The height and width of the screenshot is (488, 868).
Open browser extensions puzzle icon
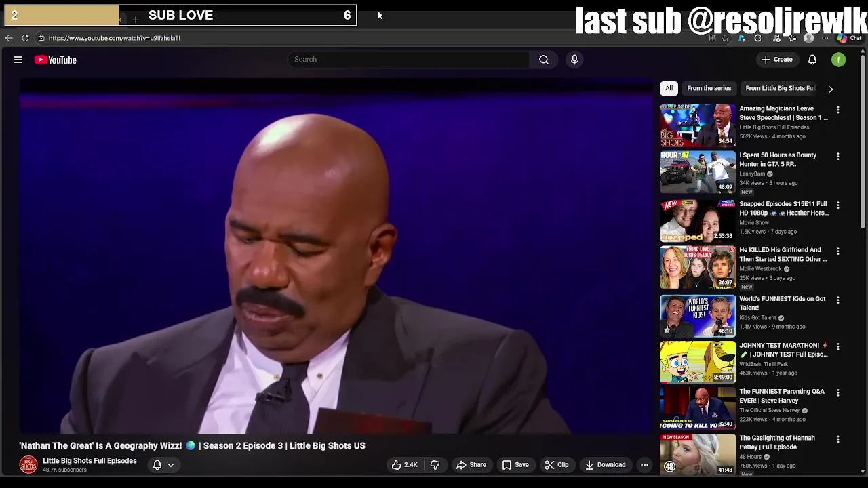point(757,38)
